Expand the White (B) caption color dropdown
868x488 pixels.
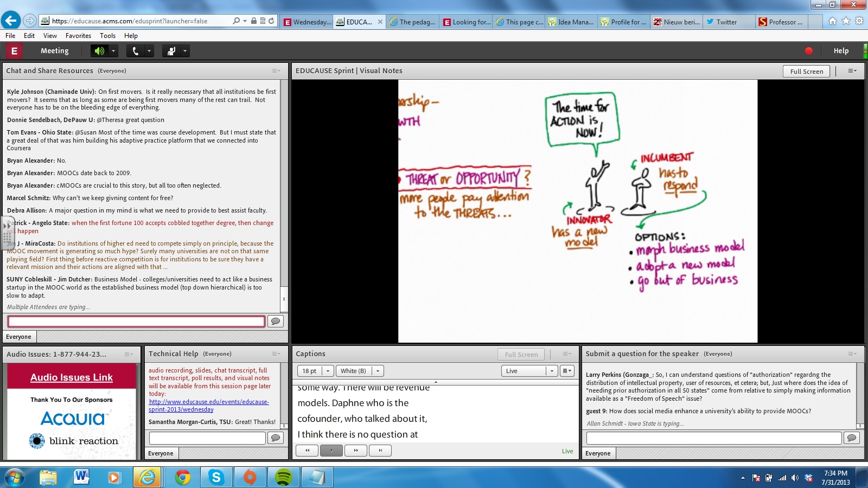378,371
